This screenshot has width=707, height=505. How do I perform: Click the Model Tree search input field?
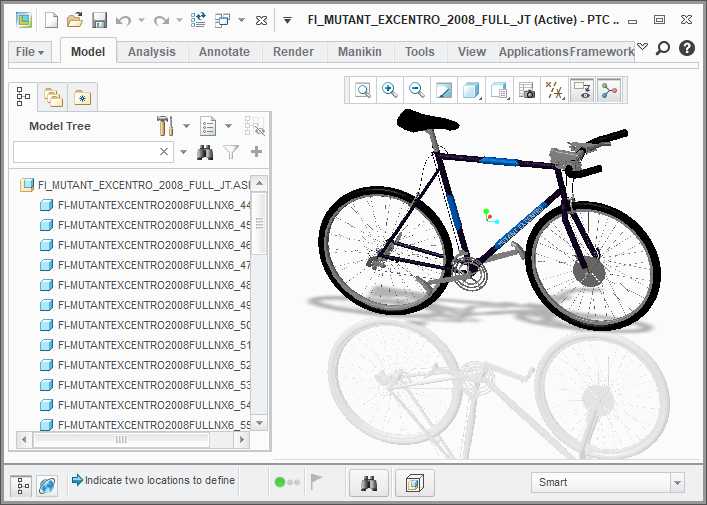[x=93, y=152]
